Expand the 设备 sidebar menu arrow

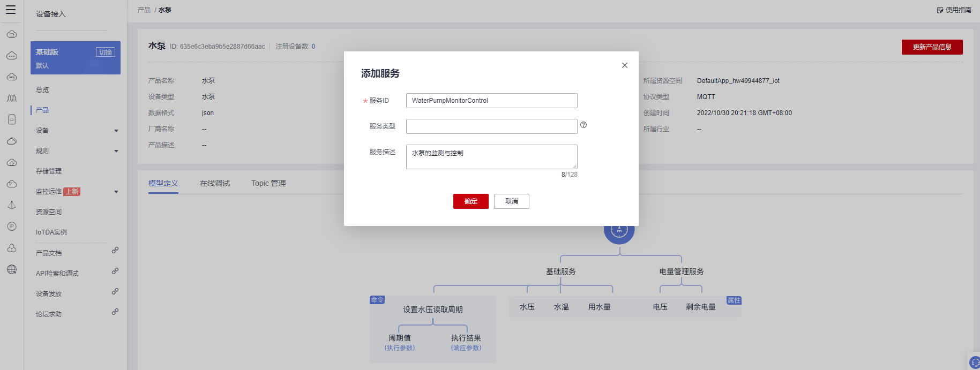[116, 131]
